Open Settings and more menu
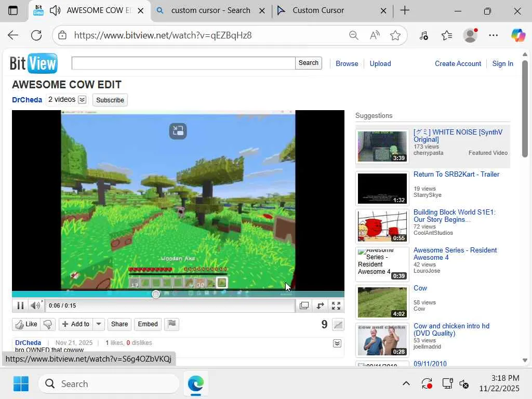This screenshot has height=399, width=532. click(x=494, y=35)
